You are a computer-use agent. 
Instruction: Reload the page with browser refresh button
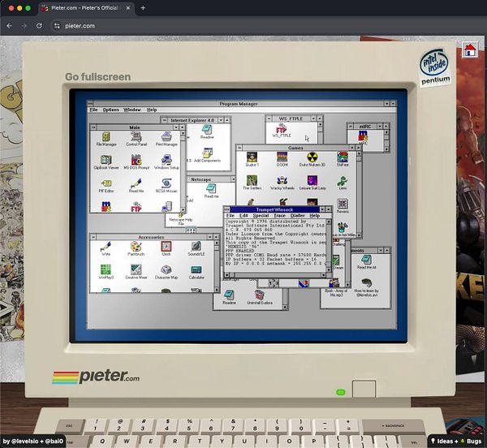click(x=39, y=26)
